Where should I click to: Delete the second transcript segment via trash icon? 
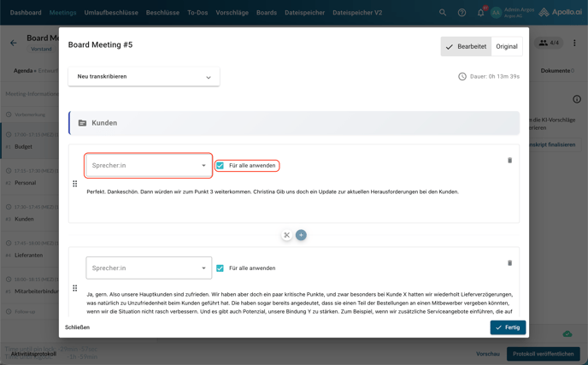click(509, 263)
